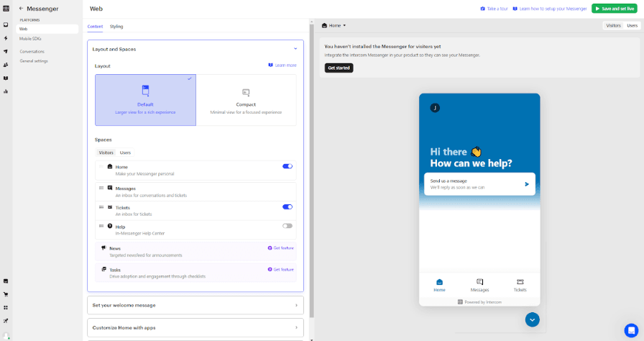Open the Contacts people icon

6,65
